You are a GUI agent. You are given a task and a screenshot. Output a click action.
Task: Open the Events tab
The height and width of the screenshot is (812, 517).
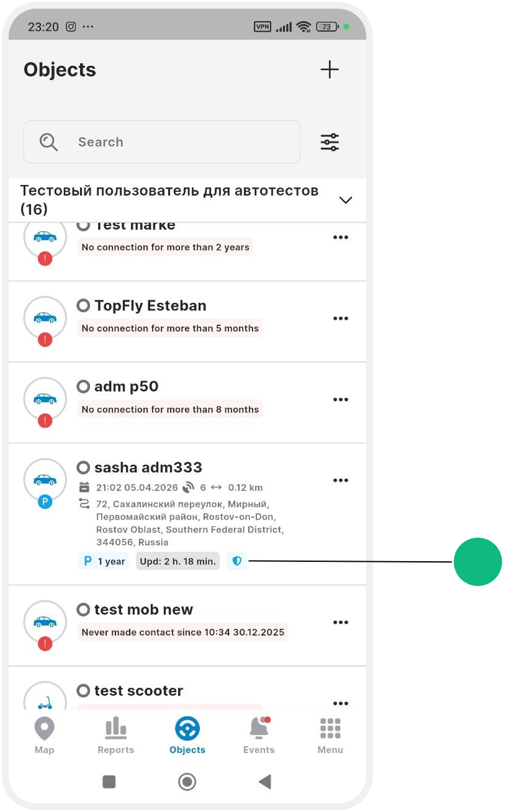[x=259, y=736]
